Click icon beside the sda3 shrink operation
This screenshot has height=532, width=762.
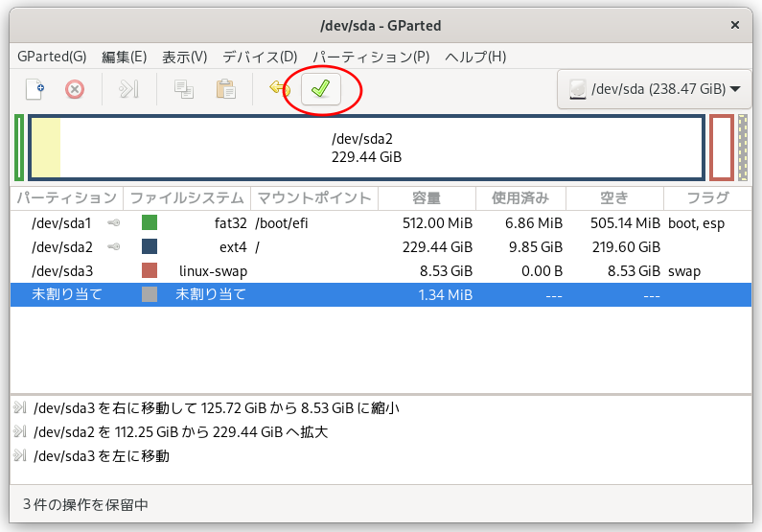tap(20, 407)
